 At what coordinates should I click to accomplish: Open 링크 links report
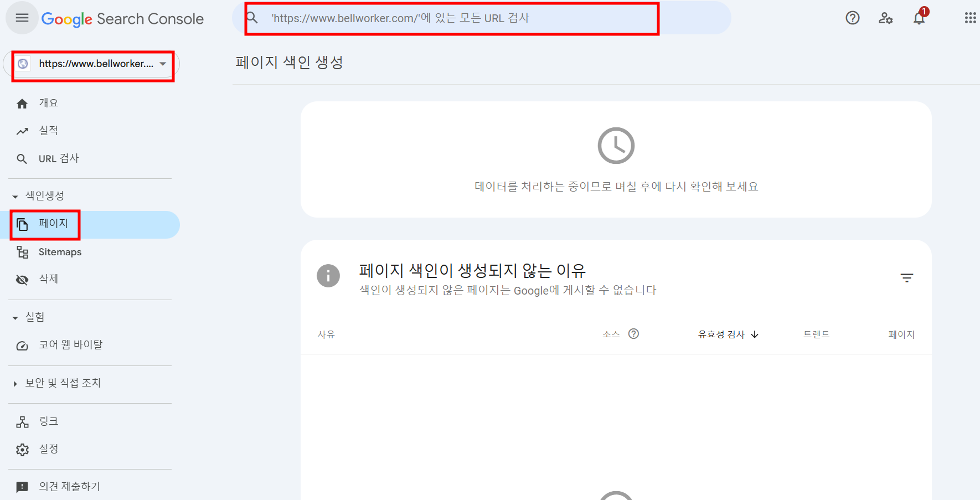49,421
